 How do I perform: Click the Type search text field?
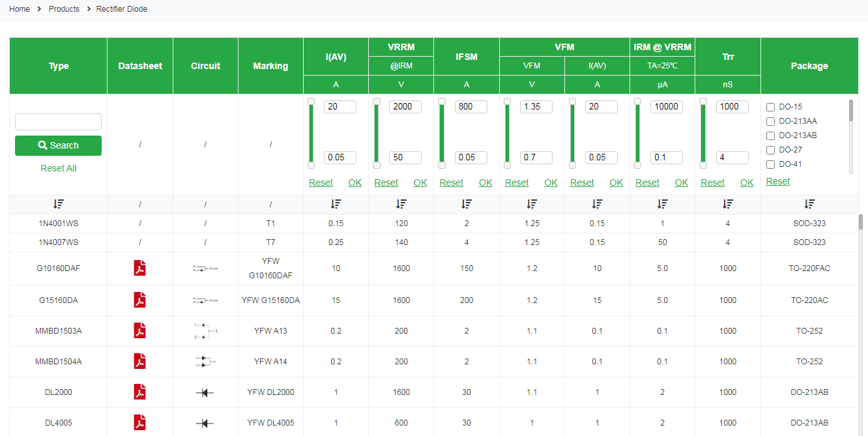(x=58, y=122)
